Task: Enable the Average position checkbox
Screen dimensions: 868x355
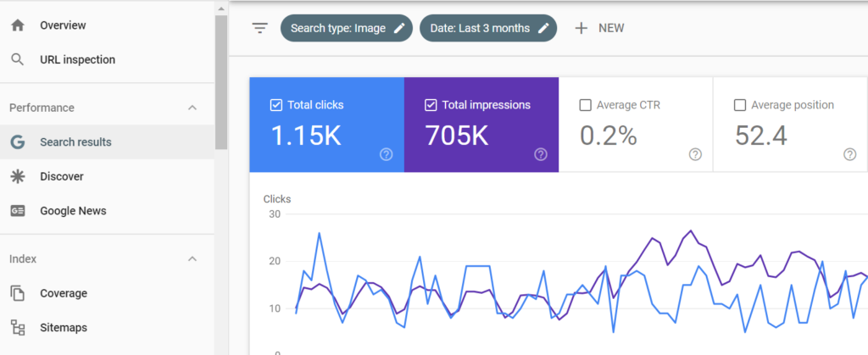Action: coord(739,105)
